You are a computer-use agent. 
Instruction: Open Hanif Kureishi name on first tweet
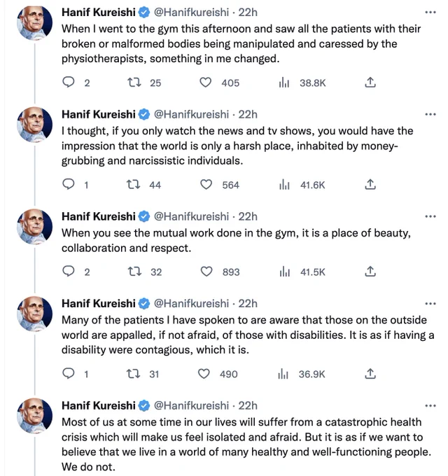(98, 13)
